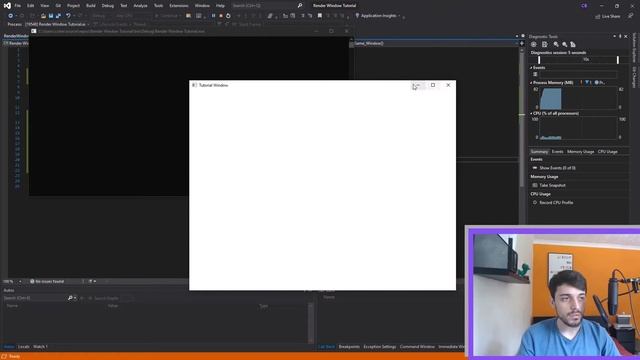The image size is (640, 360).
Task: Pause debugging with Break All icon
Action: click(213, 16)
